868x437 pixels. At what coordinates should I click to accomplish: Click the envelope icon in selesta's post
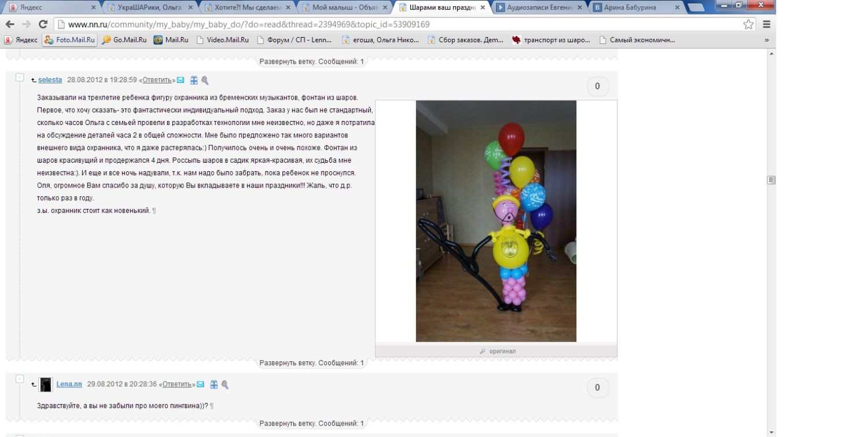point(181,80)
